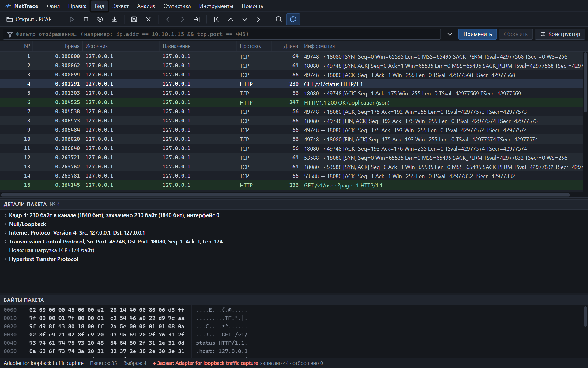
Task: Start capture with the play icon
Action: (x=72, y=19)
